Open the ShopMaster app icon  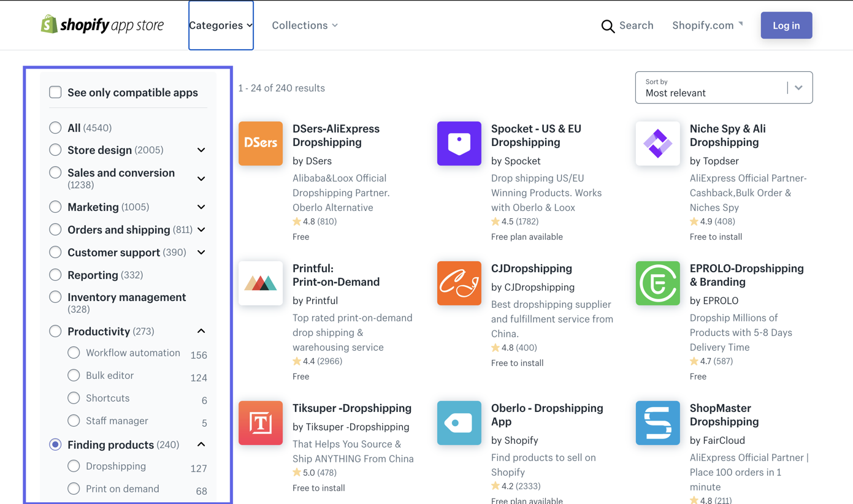(657, 423)
